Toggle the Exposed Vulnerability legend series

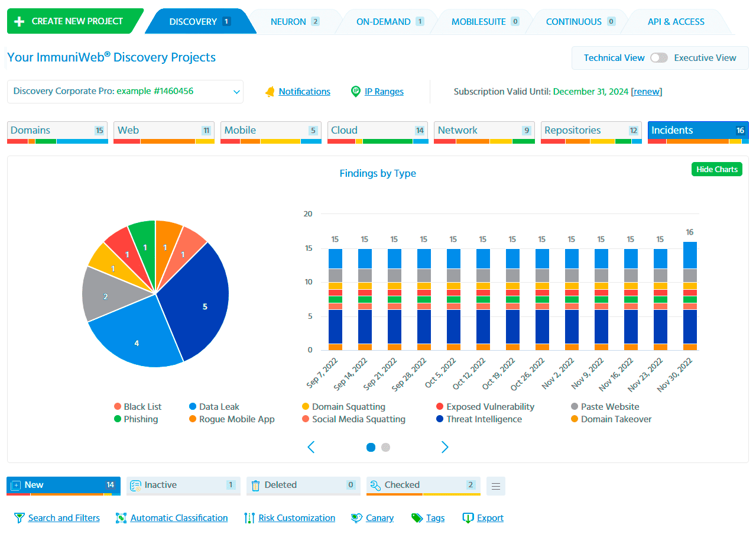[x=485, y=407]
